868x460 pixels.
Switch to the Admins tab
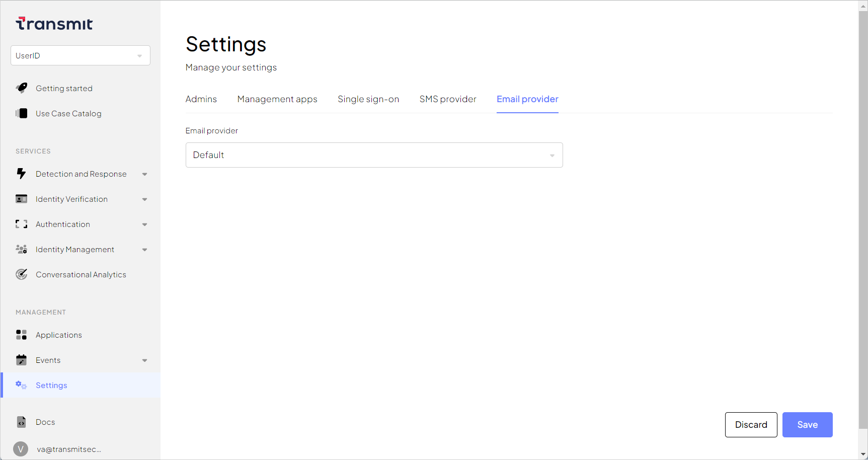tap(201, 99)
